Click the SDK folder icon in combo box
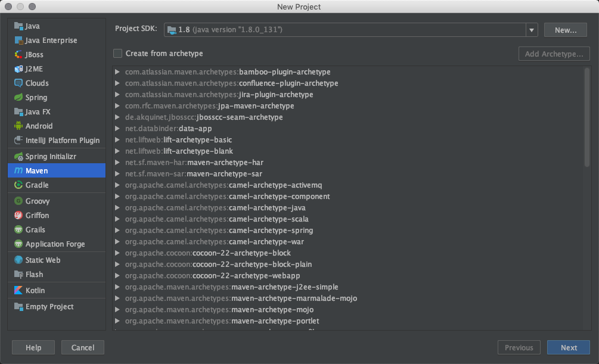The width and height of the screenshot is (599, 364). click(x=172, y=30)
